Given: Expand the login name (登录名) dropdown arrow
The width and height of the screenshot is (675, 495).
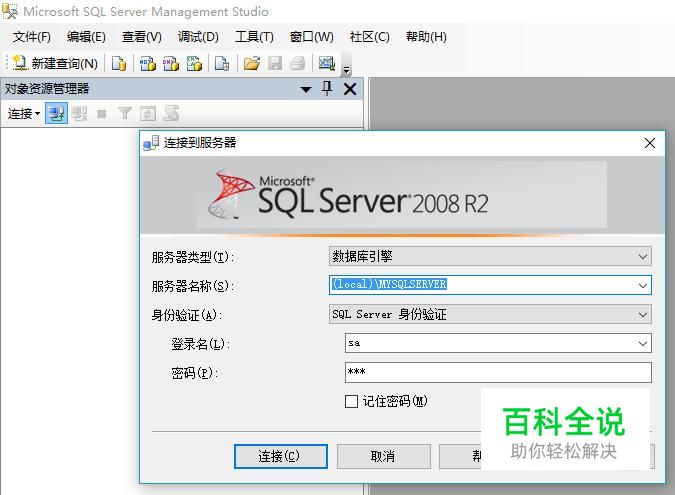Looking at the screenshot, I should pos(642,343).
